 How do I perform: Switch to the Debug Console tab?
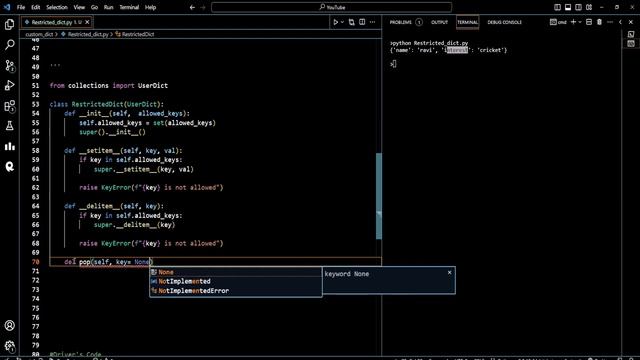click(x=504, y=22)
